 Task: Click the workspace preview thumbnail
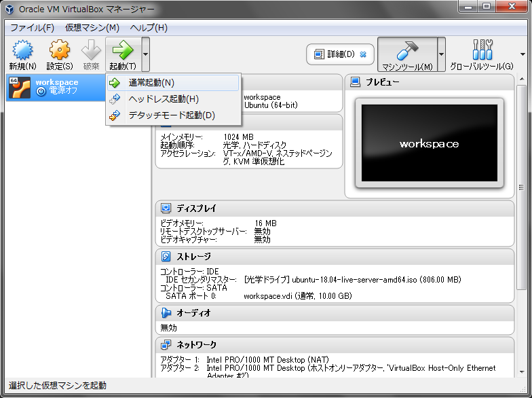click(x=429, y=143)
